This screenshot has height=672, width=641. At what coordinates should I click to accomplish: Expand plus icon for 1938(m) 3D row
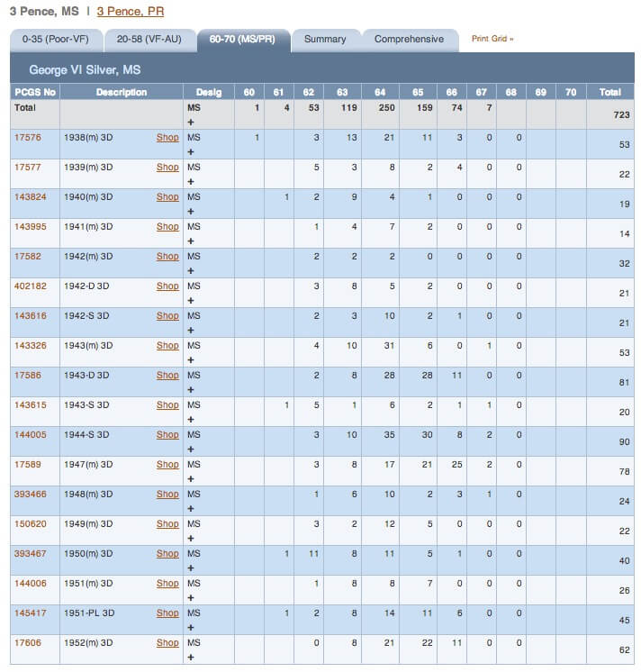click(x=191, y=152)
